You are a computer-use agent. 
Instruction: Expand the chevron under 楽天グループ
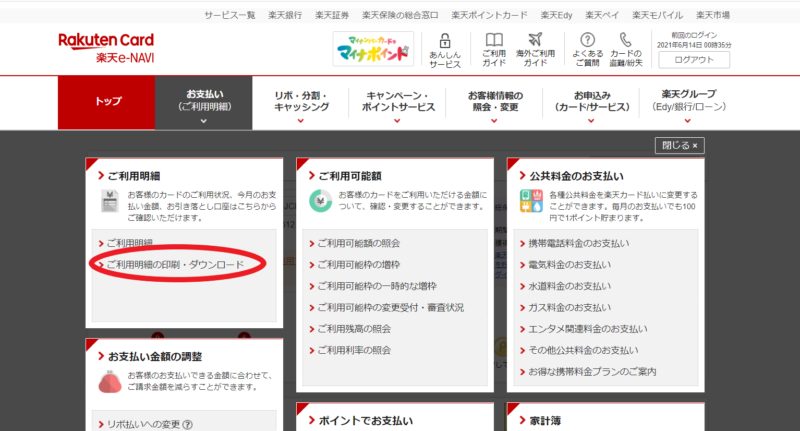pyautogui.click(x=687, y=121)
